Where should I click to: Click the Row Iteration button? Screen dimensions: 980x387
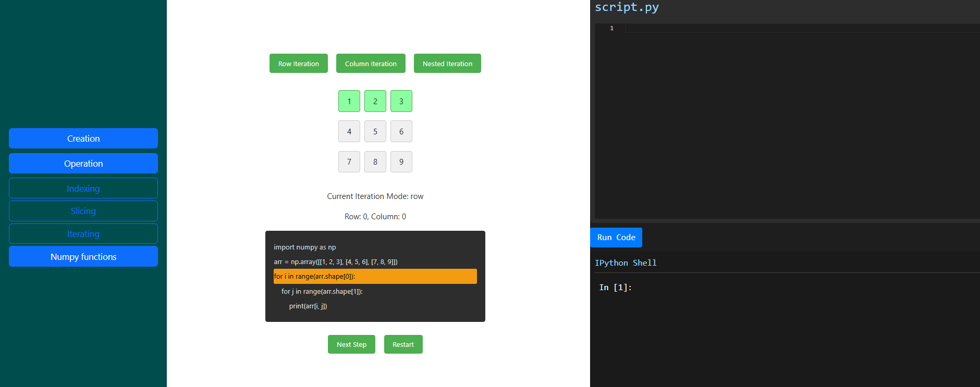(x=298, y=64)
